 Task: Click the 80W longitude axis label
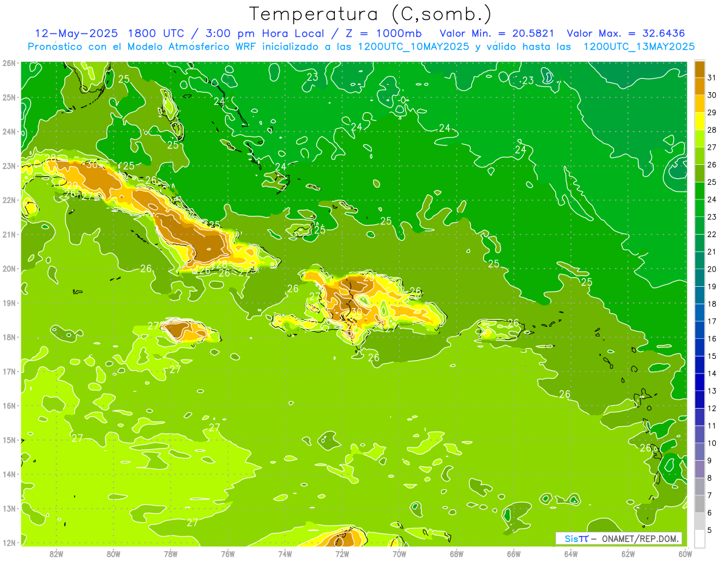[113, 554]
